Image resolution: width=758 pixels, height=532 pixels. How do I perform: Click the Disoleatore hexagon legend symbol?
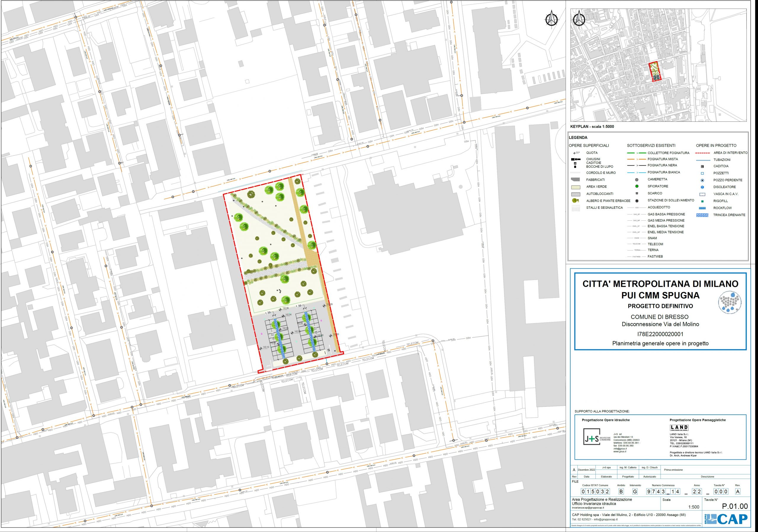pyautogui.click(x=702, y=187)
